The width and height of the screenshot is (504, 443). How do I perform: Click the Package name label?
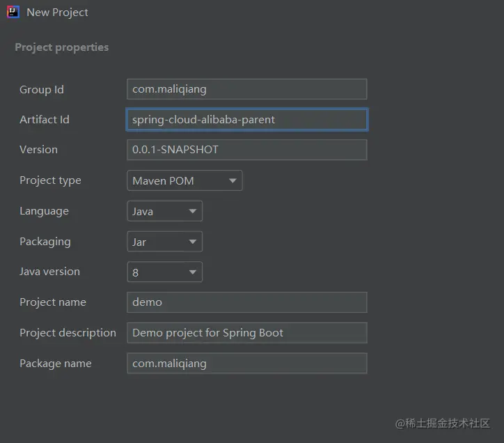coord(56,364)
